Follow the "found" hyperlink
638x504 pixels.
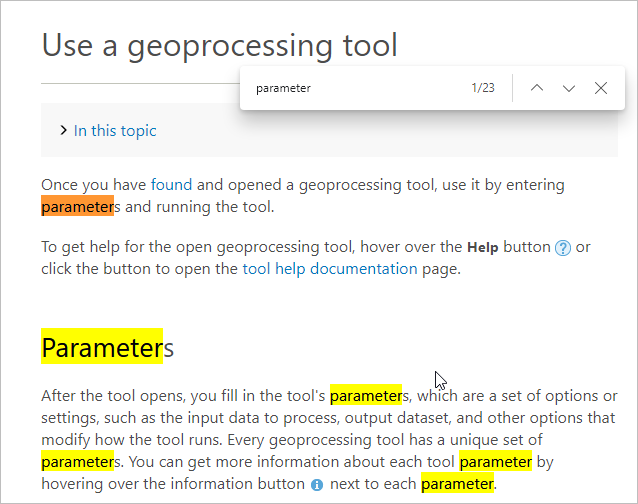[171, 185]
